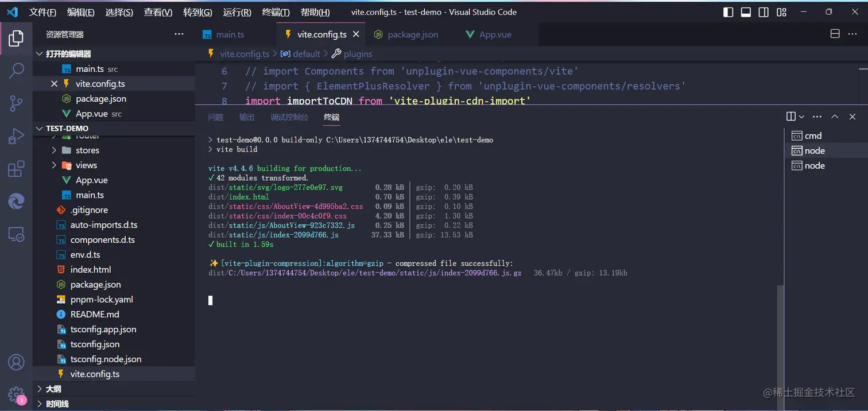This screenshot has width=868, height=411.
Task: Close vite.config.ts in open editors list
Action: (54, 84)
